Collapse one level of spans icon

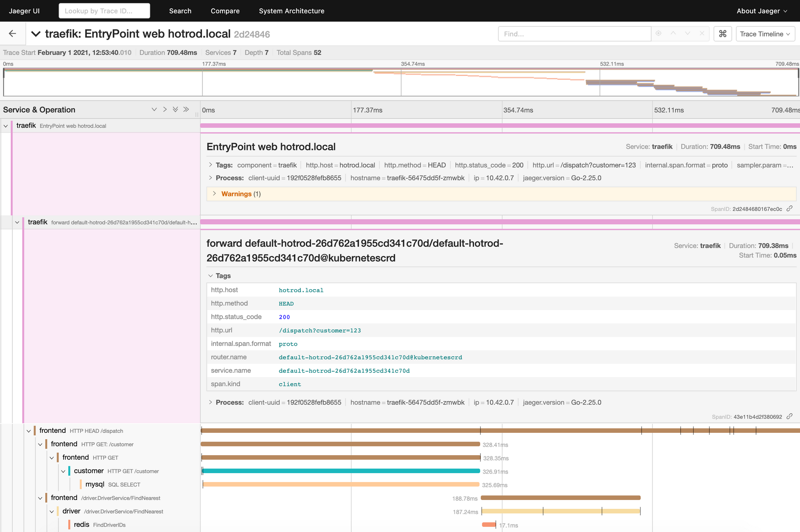(x=165, y=110)
